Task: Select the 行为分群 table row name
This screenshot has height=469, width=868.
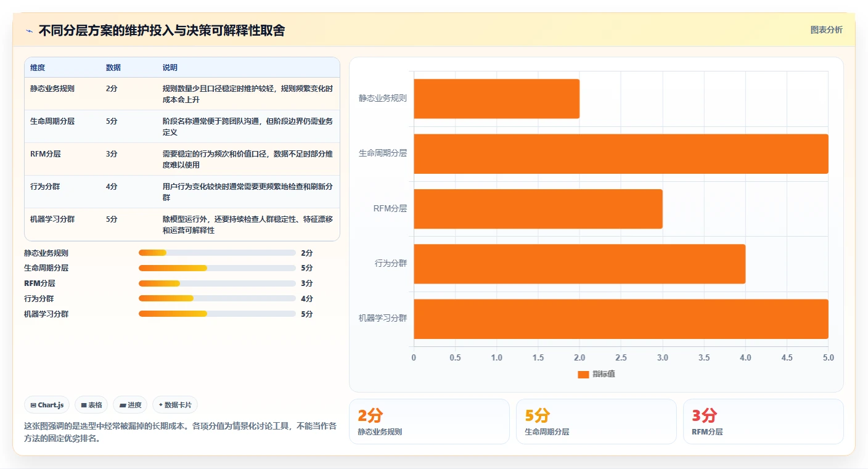Action: [45, 187]
